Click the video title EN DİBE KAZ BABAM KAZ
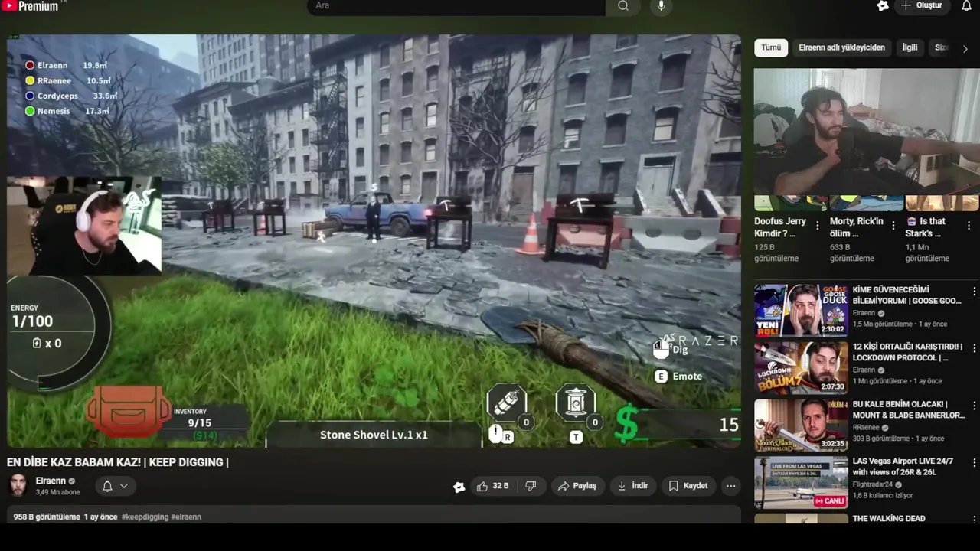Image resolution: width=980 pixels, height=551 pixels. 118,462
